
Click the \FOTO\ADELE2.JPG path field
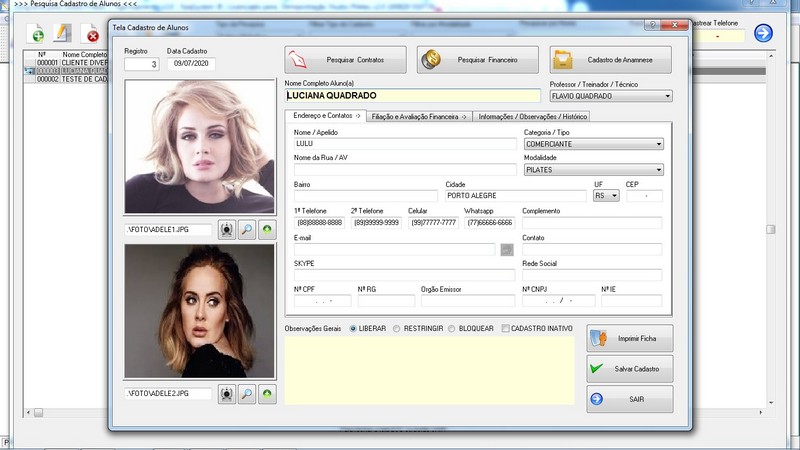point(168,394)
